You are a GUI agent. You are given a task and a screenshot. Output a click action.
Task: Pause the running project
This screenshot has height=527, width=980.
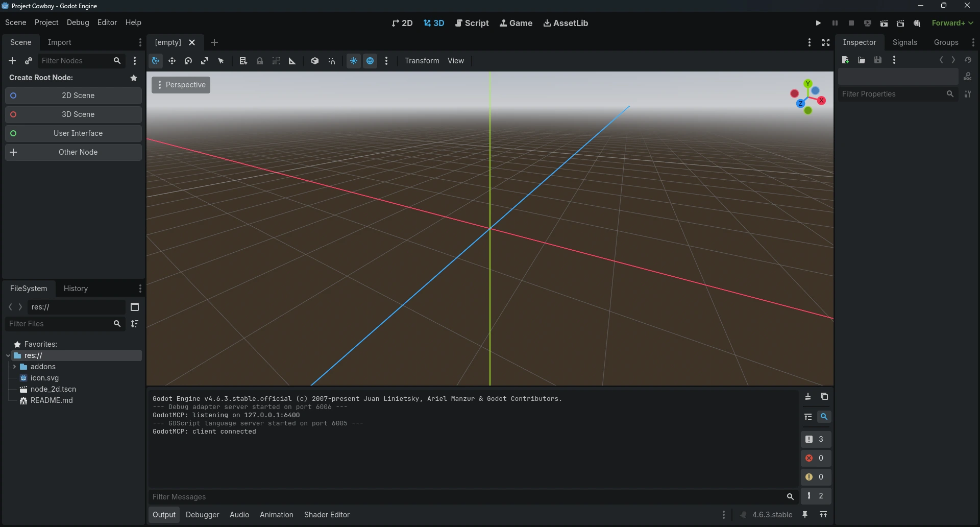click(x=835, y=23)
